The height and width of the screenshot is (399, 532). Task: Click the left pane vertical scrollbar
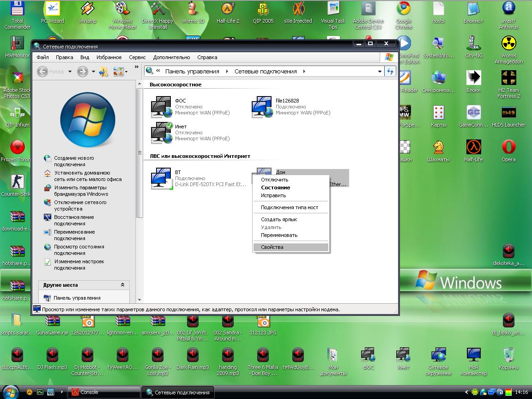(139, 152)
